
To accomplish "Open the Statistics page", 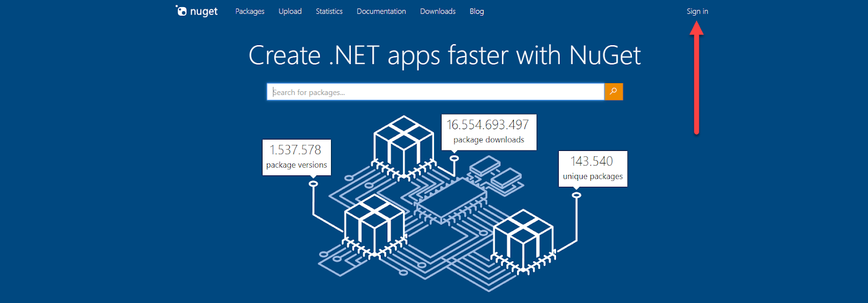I will coord(329,11).
